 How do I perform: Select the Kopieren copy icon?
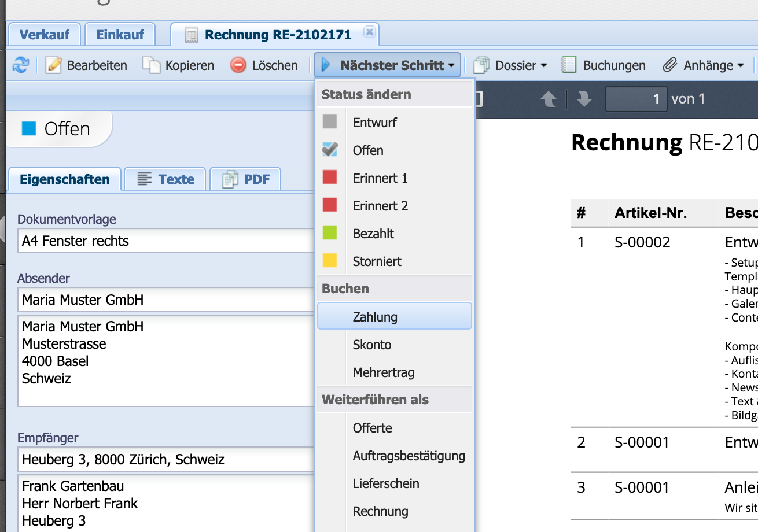coord(153,65)
